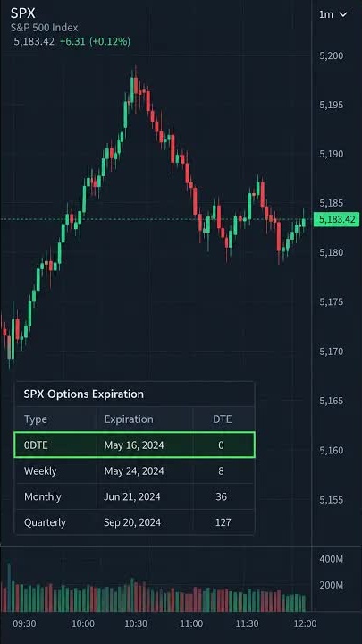Click the Jun 21, 2024 expiration date

point(132,496)
